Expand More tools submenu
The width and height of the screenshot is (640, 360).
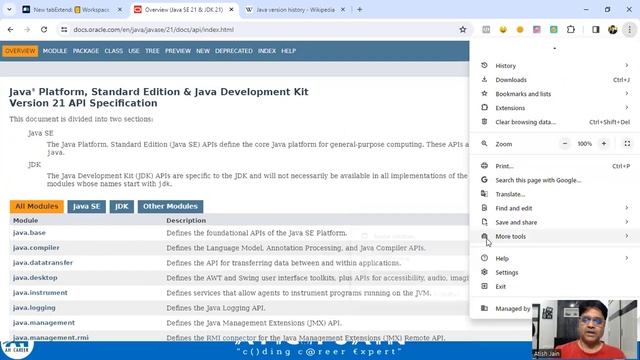click(x=555, y=236)
